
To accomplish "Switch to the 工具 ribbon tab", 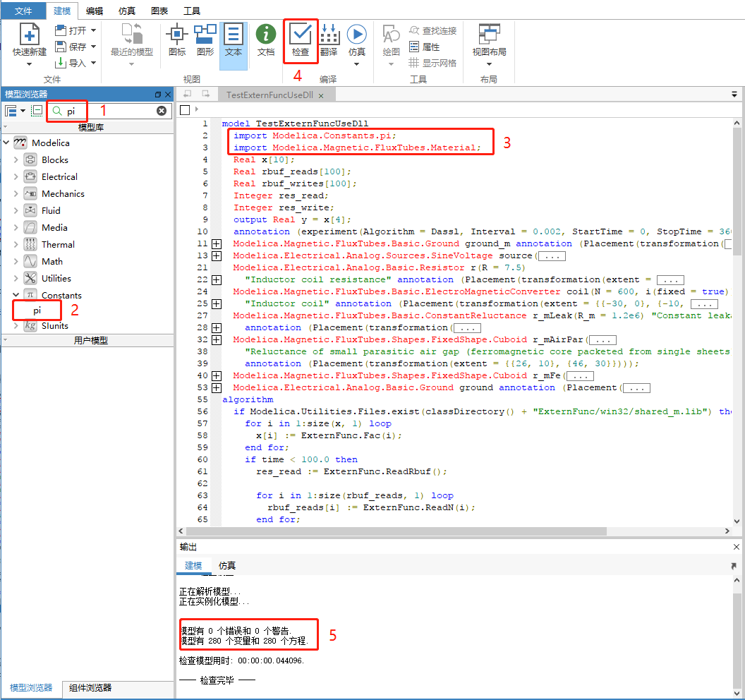I will click(x=191, y=11).
